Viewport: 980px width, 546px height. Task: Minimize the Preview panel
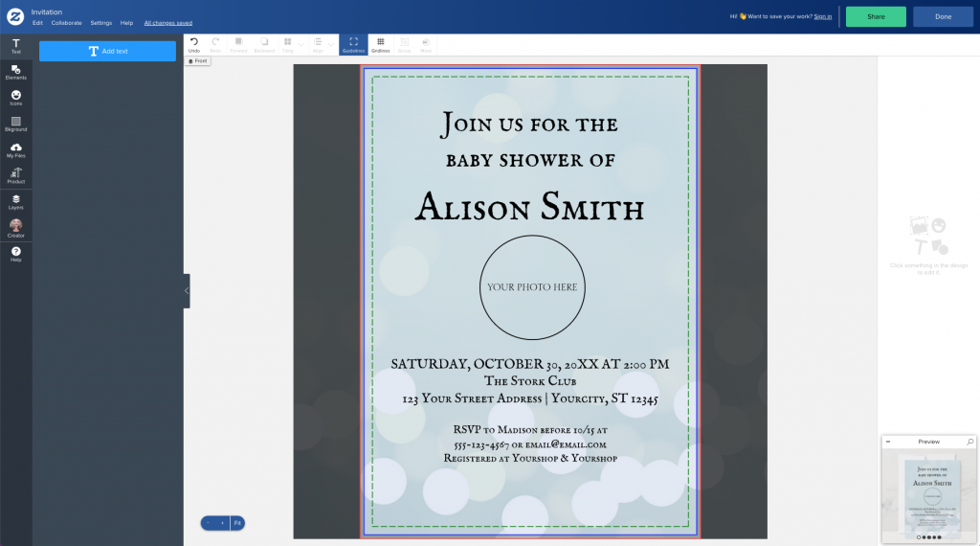click(888, 442)
